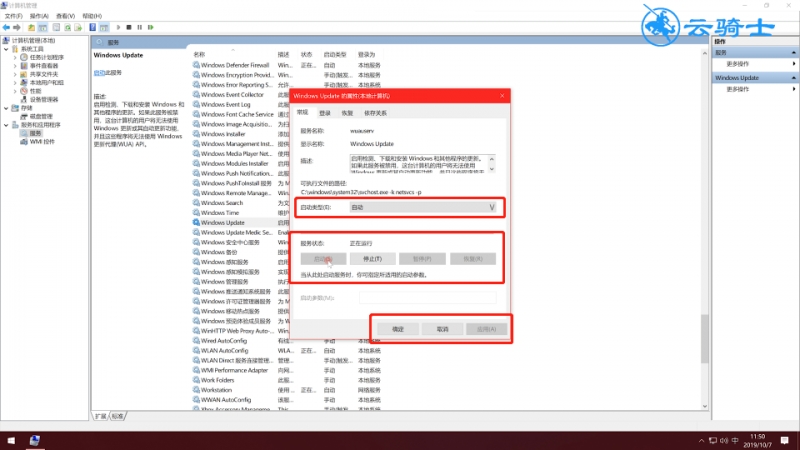800x450 pixels.
Task: Switch to the 恢复 tab in dialog
Action: (x=347, y=113)
